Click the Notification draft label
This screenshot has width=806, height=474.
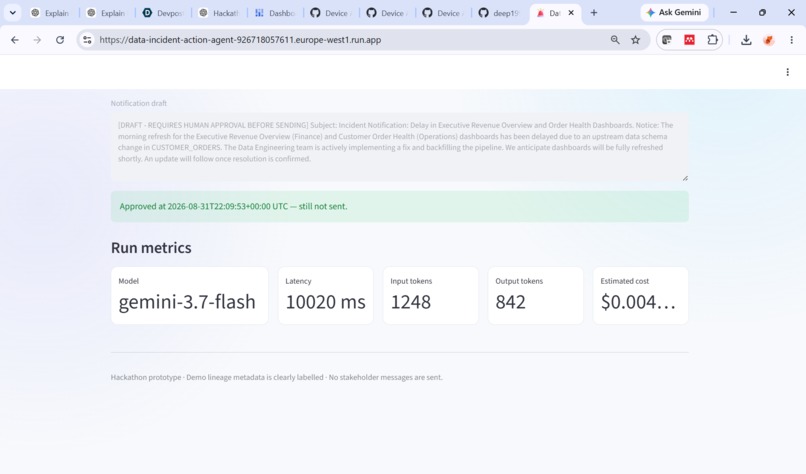[x=139, y=103]
